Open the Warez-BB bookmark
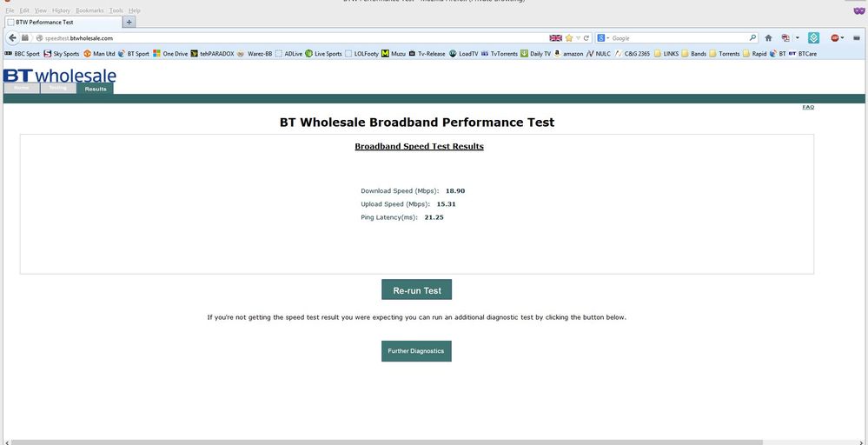 [x=255, y=54]
